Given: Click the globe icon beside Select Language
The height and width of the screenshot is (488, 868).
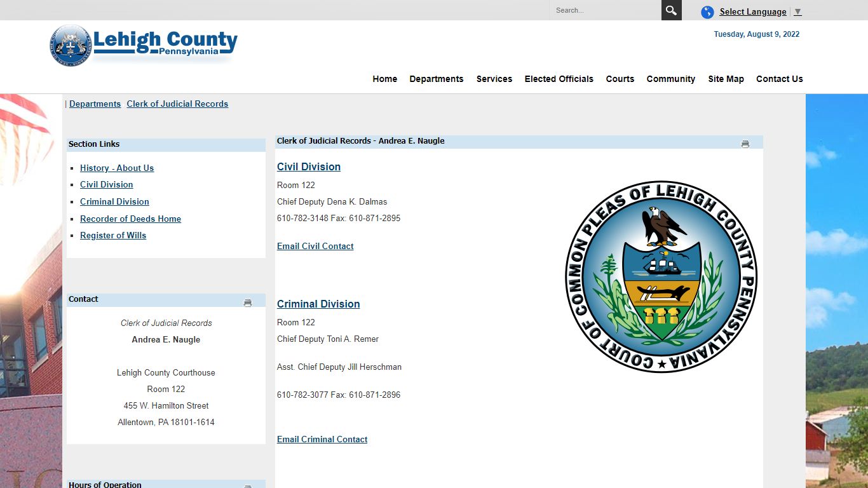Looking at the screenshot, I should point(707,11).
